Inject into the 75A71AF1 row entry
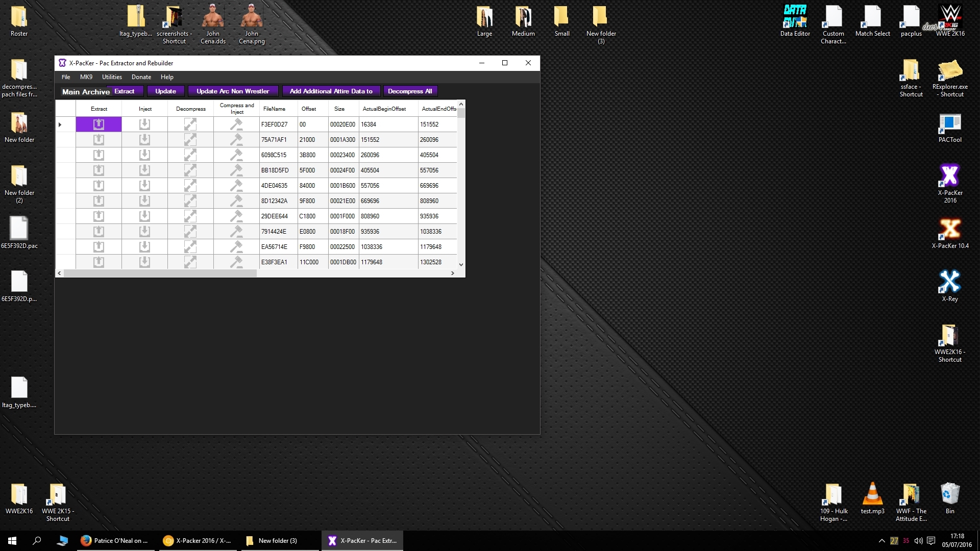Viewport: 980px width, 551px height. (144, 139)
